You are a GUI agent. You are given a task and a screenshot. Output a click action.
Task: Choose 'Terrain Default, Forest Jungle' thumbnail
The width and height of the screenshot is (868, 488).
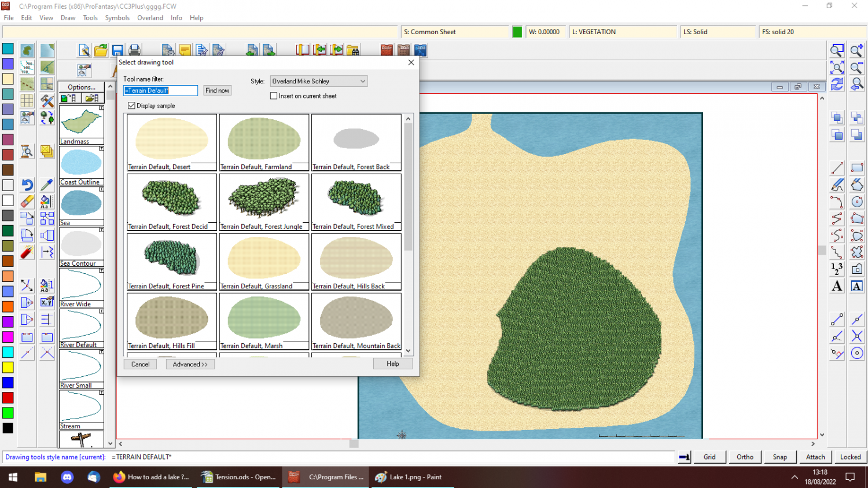(x=264, y=202)
